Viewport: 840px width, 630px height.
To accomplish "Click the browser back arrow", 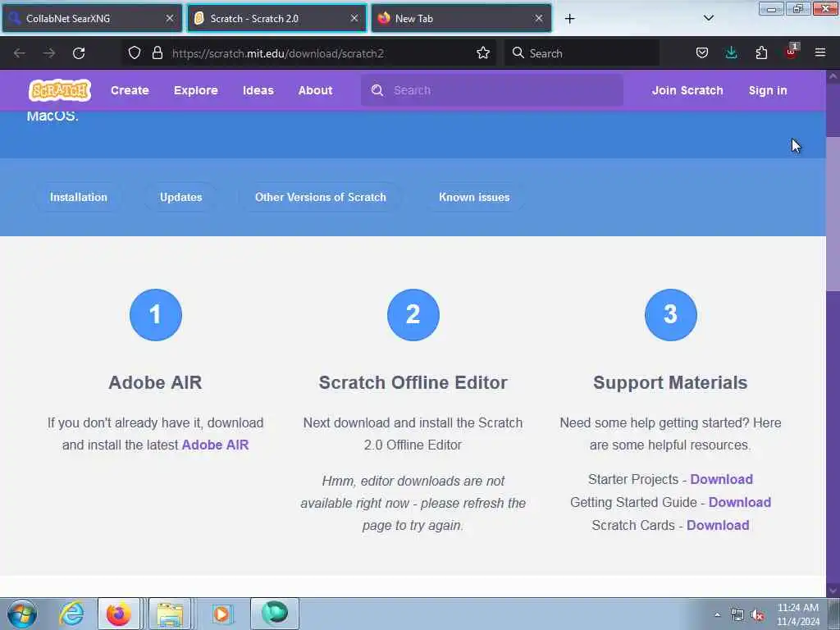I will pyautogui.click(x=20, y=53).
